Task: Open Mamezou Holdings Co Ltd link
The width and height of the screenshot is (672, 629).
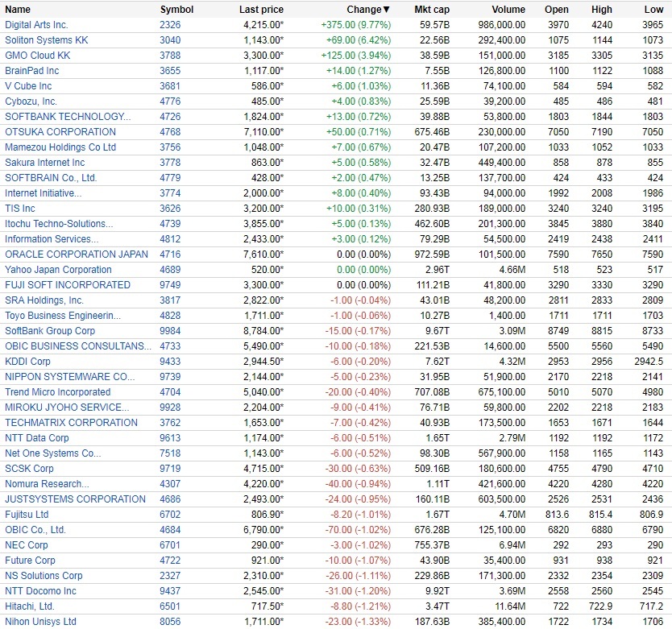Action: [x=60, y=147]
